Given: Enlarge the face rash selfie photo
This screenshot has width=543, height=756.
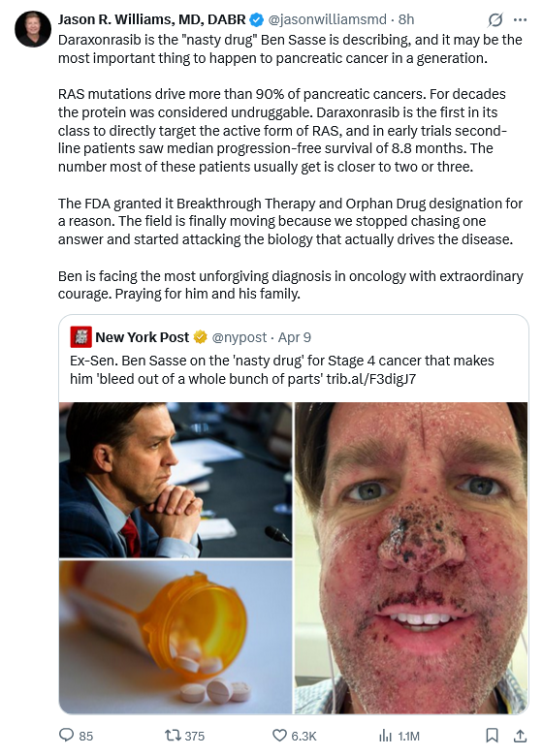Looking at the screenshot, I should coord(411,558).
